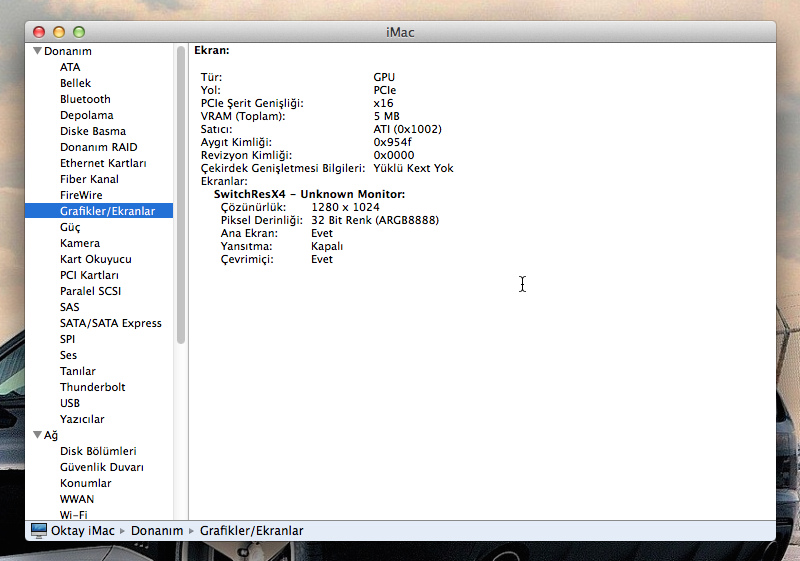Click the sidebar vertical scrollbar
800x561 pixels.
point(181,200)
